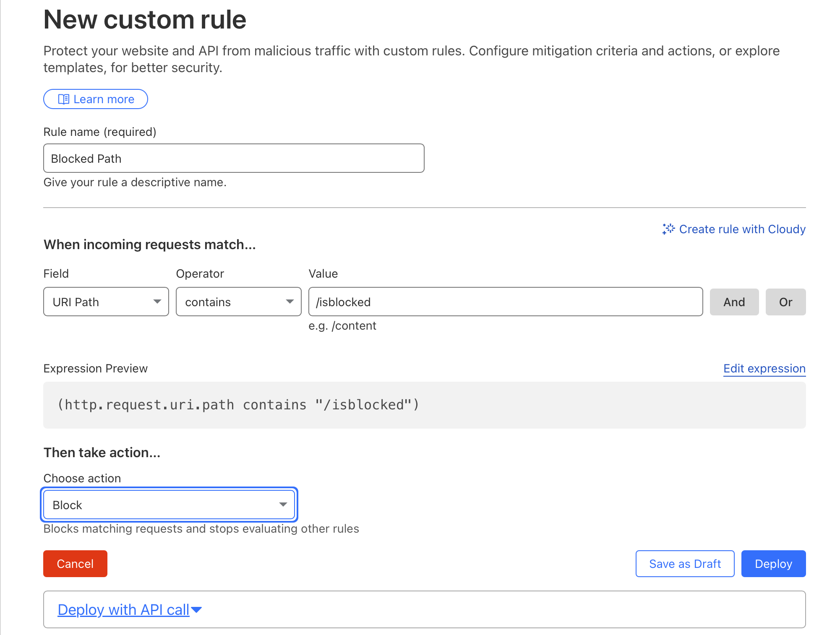Click the URI Path dropdown arrow
The width and height of the screenshot is (840, 635).
[x=157, y=302]
